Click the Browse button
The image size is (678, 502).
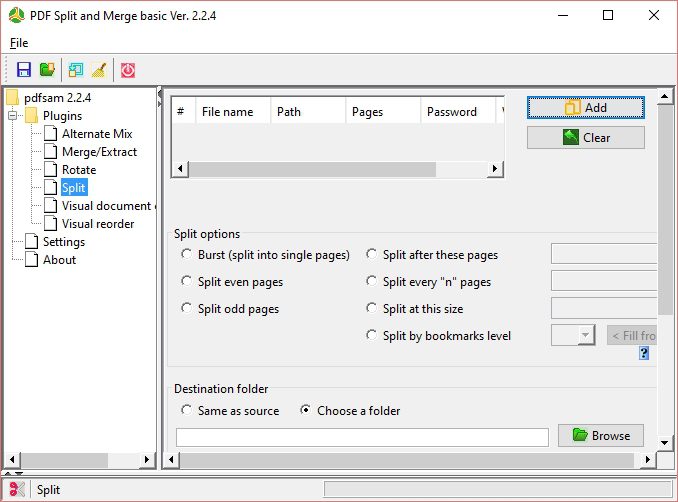(601, 435)
